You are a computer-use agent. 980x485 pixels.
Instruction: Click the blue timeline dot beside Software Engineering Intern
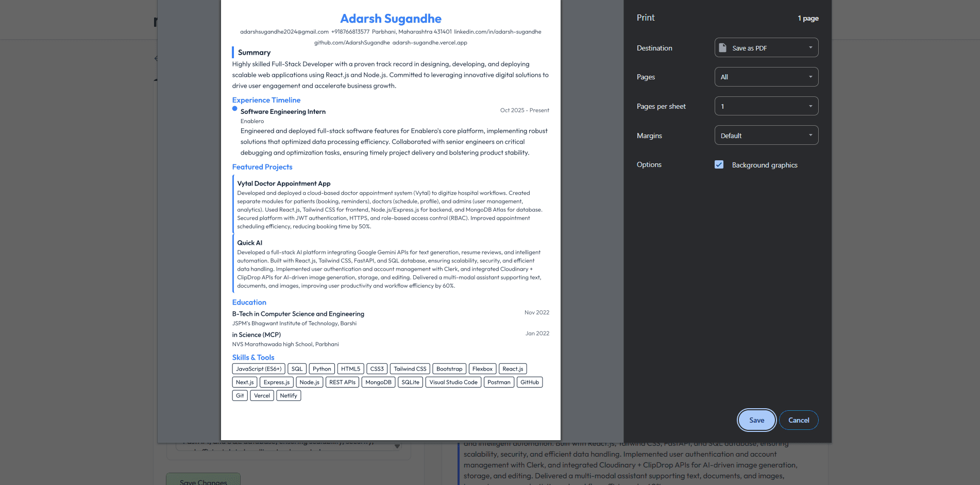tap(234, 109)
